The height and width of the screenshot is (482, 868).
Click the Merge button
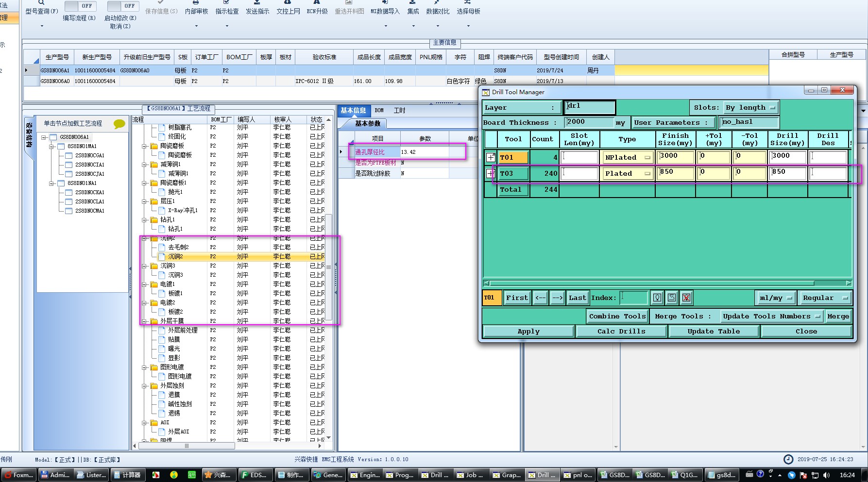[838, 316]
